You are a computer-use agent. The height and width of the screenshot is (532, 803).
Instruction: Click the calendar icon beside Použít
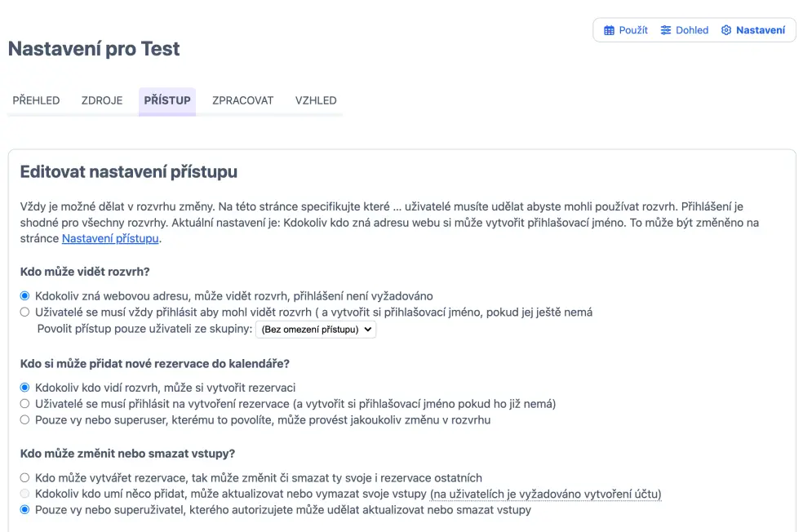609,30
